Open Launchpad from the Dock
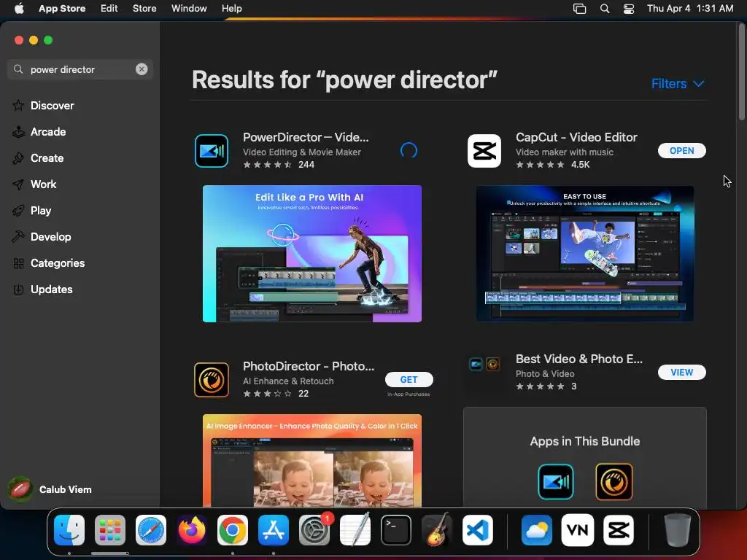The height and width of the screenshot is (560, 747). click(110, 530)
